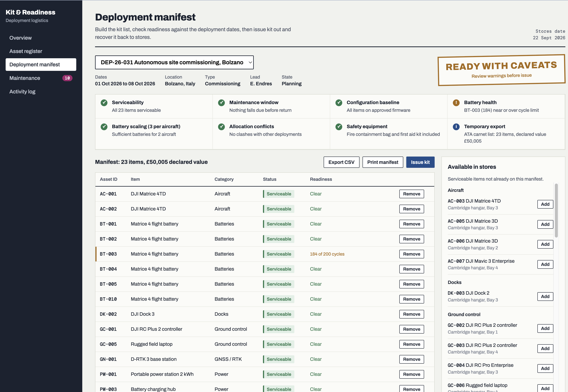Click the Battery health warning icon
Image resolution: width=568 pixels, height=392 pixels.
(456, 103)
